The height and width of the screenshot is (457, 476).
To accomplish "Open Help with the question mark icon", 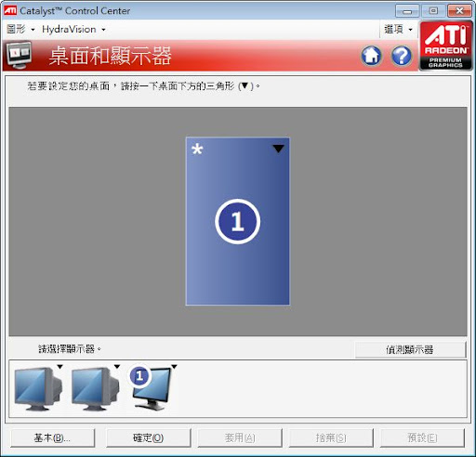I will coord(402,56).
